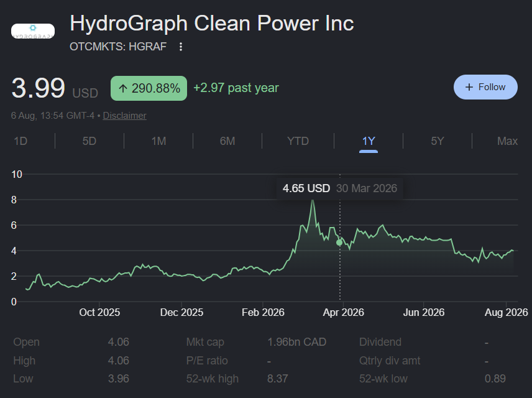Switch chart to 1D range

tap(21, 141)
